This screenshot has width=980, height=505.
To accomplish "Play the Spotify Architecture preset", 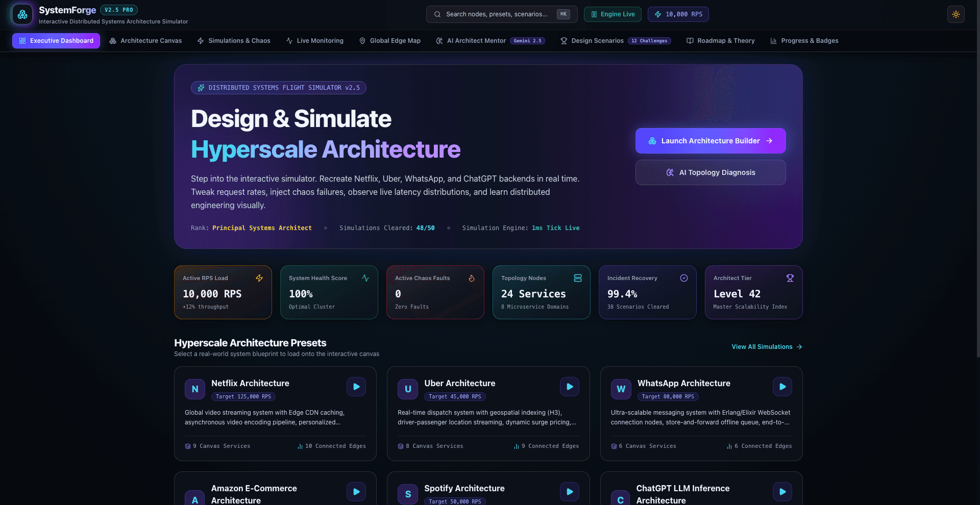I will 570,492.
